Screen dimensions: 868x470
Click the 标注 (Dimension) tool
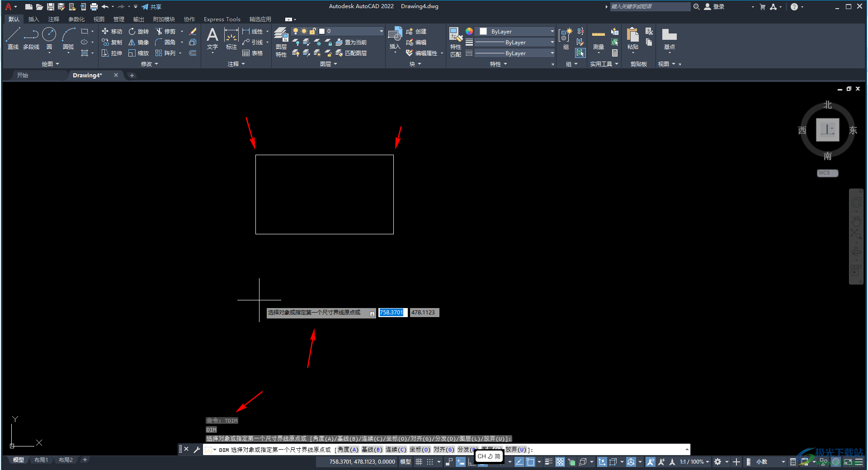(231, 38)
